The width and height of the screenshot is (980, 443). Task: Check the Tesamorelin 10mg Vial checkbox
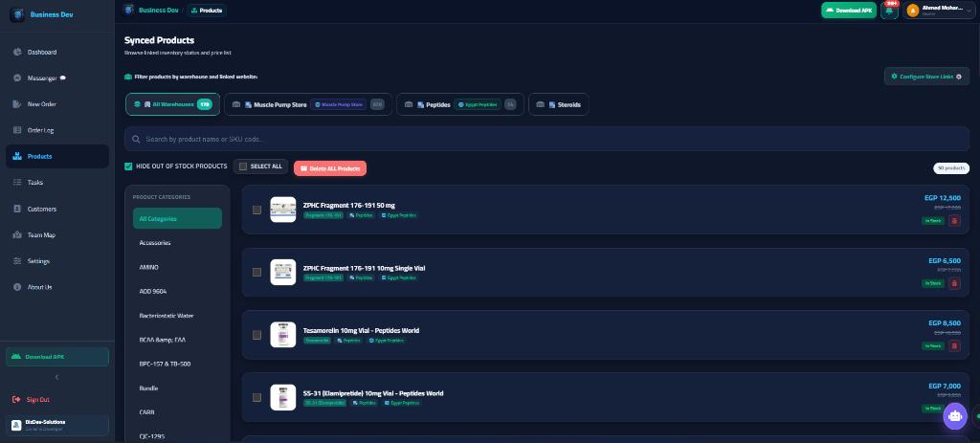[x=256, y=335]
